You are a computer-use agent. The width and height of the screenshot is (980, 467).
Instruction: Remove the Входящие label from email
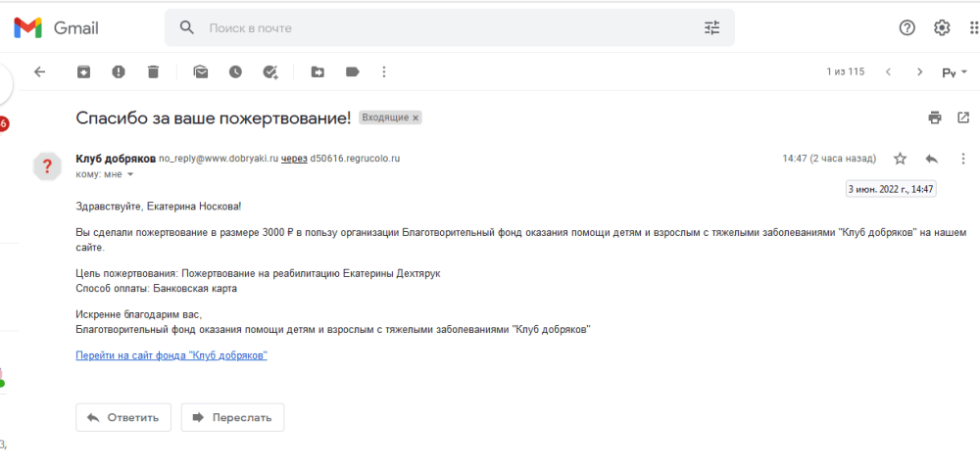tap(416, 117)
